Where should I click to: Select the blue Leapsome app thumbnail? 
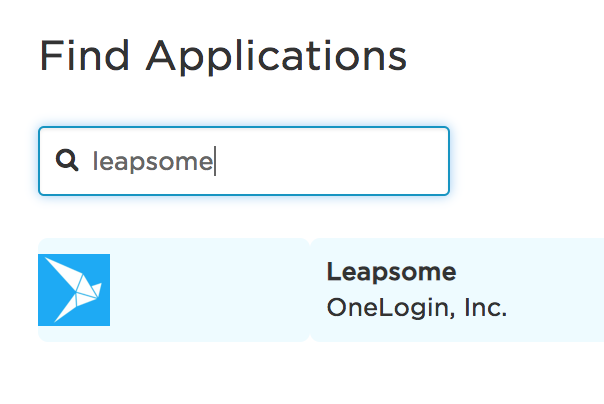[74, 290]
